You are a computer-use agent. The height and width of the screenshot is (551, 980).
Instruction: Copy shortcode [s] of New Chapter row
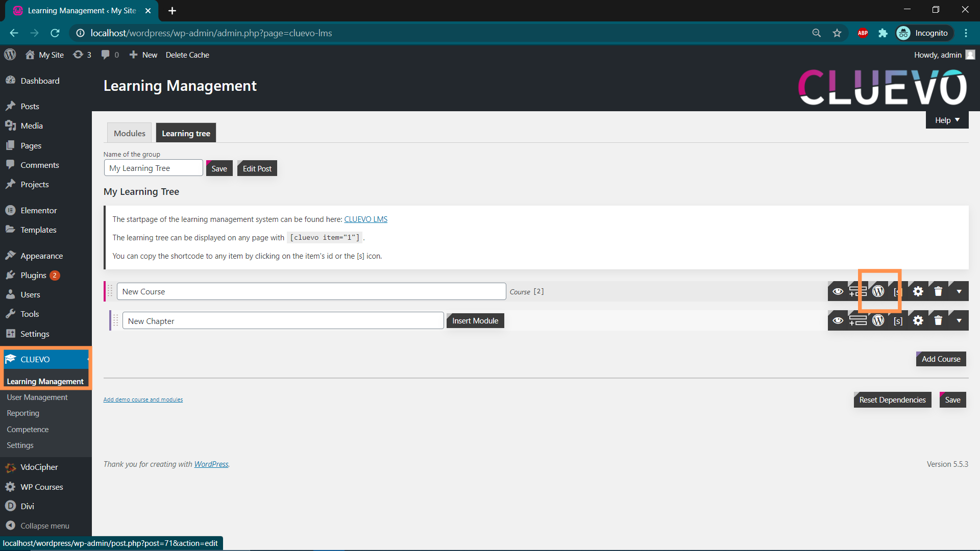coord(898,320)
